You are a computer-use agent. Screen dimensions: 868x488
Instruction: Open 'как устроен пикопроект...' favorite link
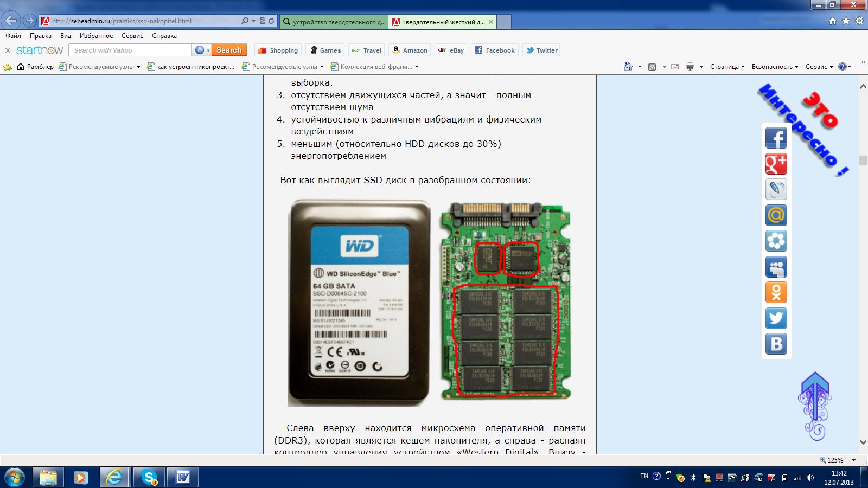point(191,67)
